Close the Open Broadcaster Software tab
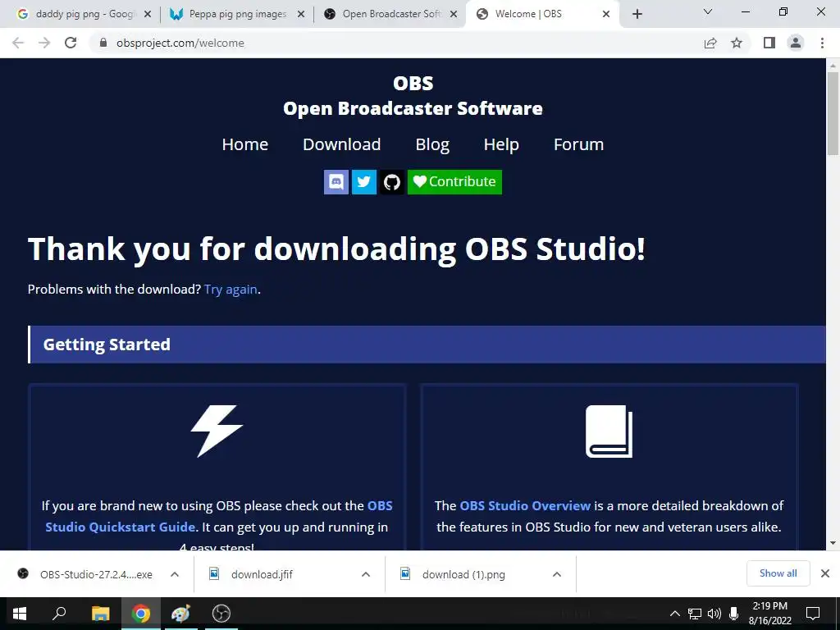The height and width of the screenshot is (630, 840). tap(454, 14)
